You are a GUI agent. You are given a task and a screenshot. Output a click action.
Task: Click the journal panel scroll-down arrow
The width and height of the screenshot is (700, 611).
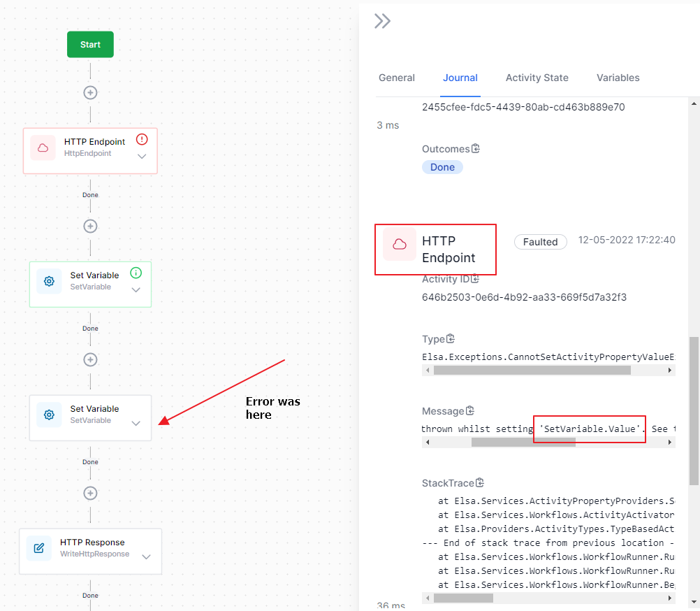(694, 602)
